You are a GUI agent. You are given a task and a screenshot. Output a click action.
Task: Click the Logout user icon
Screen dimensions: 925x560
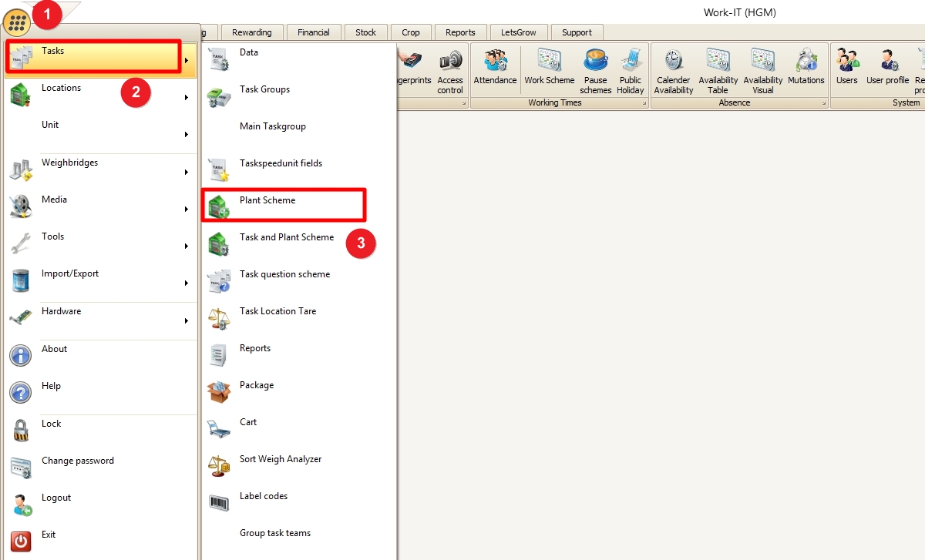[21, 505]
